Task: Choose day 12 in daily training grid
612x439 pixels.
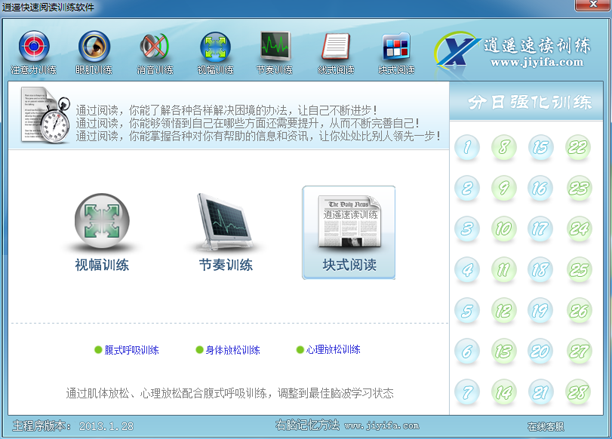Action: pos(505,309)
